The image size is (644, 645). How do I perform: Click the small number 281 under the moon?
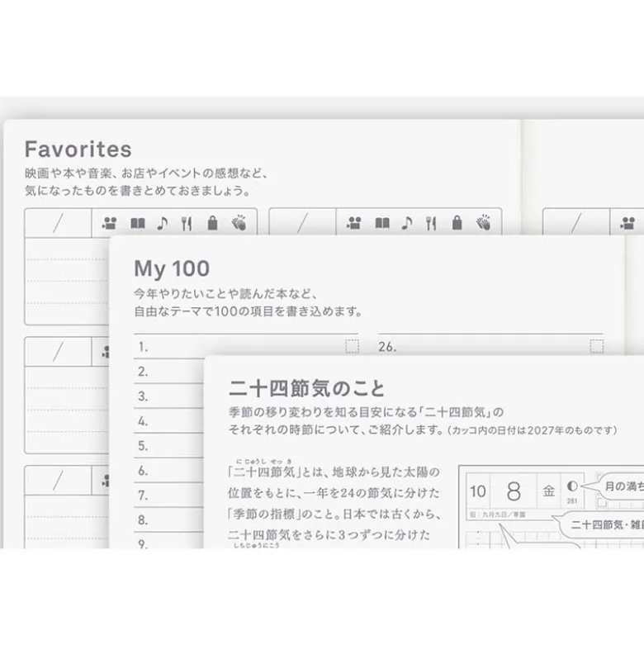(572, 500)
